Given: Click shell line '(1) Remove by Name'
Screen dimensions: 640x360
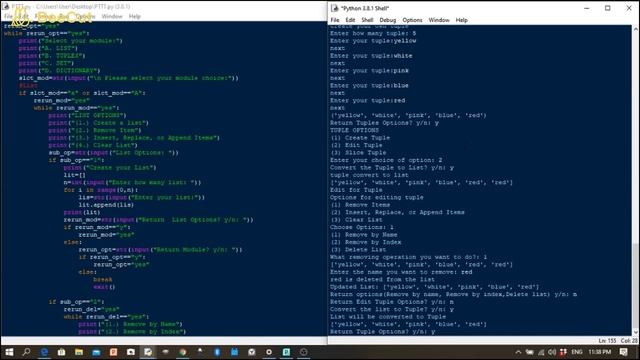Looking at the screenshot, I should [x=364, y=235].
